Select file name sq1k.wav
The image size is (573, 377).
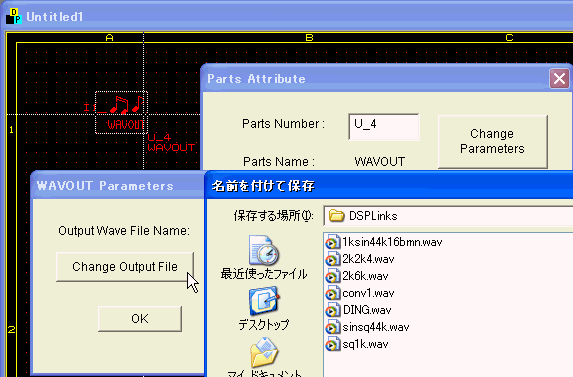click(x=365, y=344)
